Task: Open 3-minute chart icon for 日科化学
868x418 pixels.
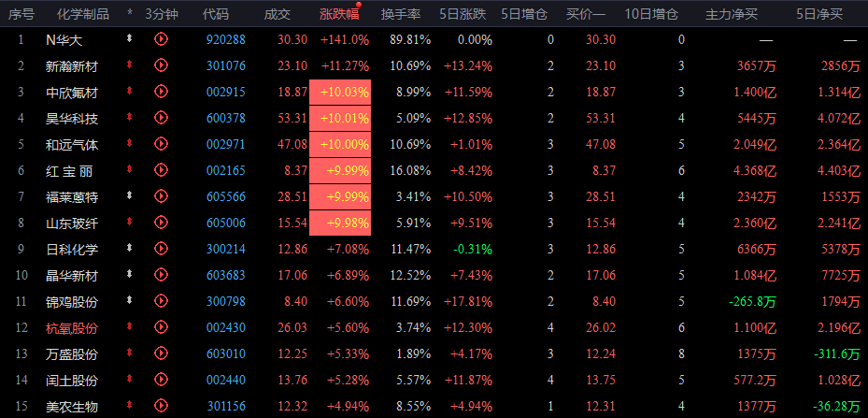Action: (161, 249)
